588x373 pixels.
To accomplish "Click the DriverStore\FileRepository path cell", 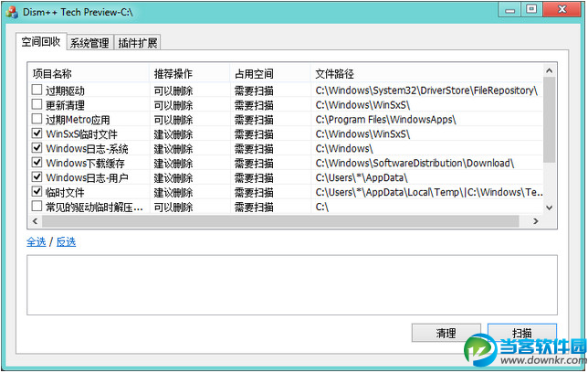I will (426, 91).
